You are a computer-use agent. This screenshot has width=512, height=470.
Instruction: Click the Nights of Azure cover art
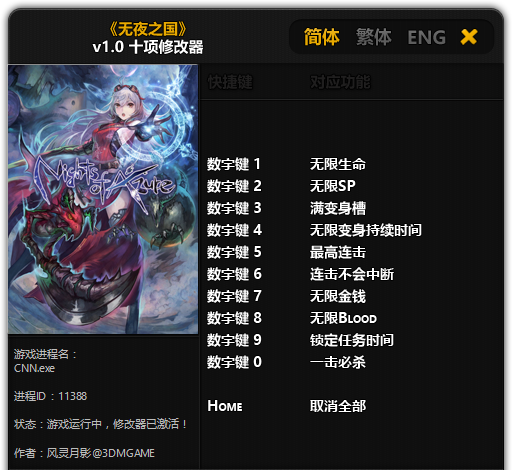click(x=103, y=199)
